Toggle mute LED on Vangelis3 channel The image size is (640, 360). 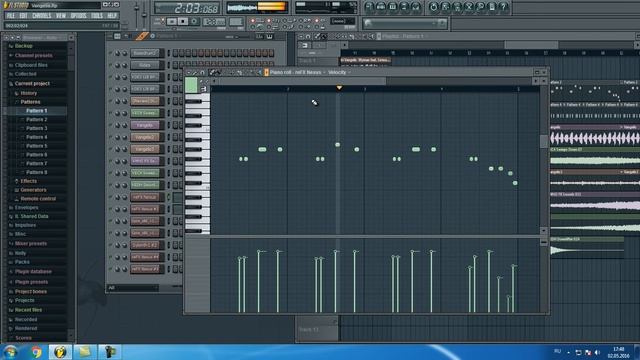click(x=110, y=149)
